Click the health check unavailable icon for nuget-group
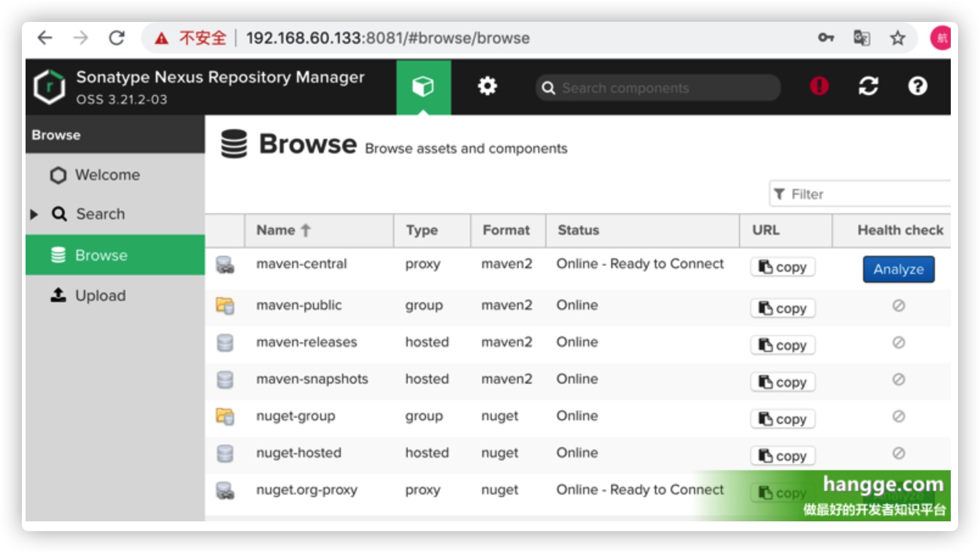 898,417
